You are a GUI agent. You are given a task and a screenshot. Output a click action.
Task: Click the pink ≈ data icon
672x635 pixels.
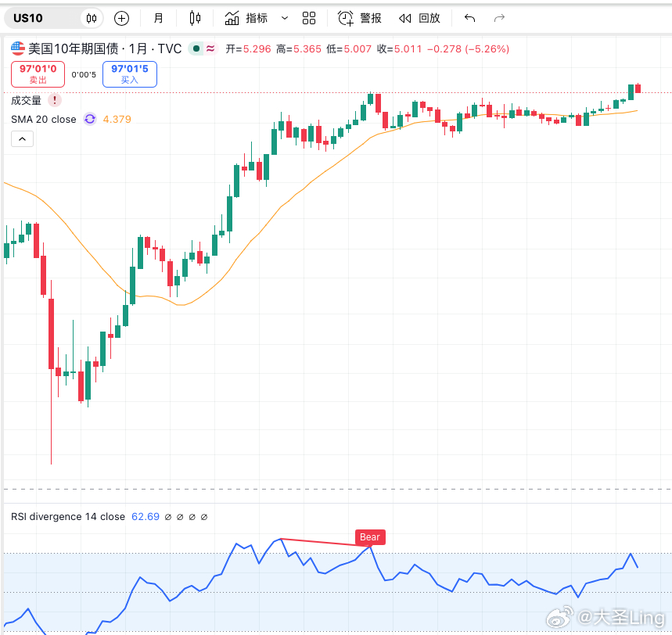pyautogui.click(x=210, y=48)
